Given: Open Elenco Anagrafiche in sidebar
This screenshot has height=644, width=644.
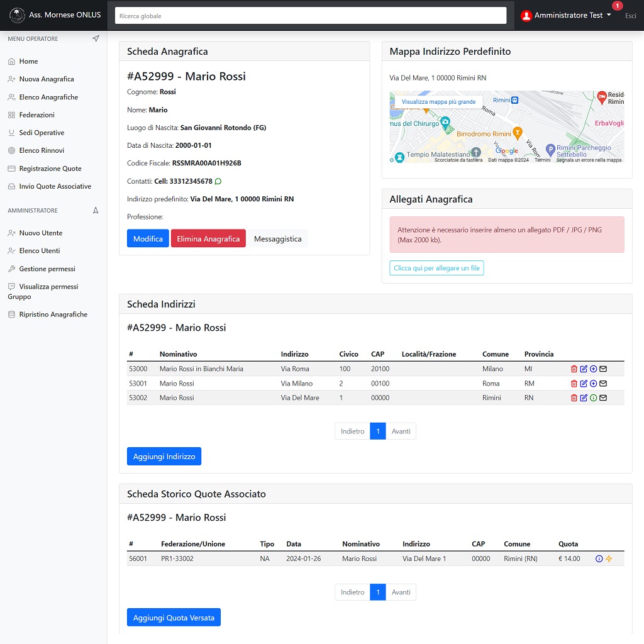Looking at the screenshot, I should [x=48, y=97].
